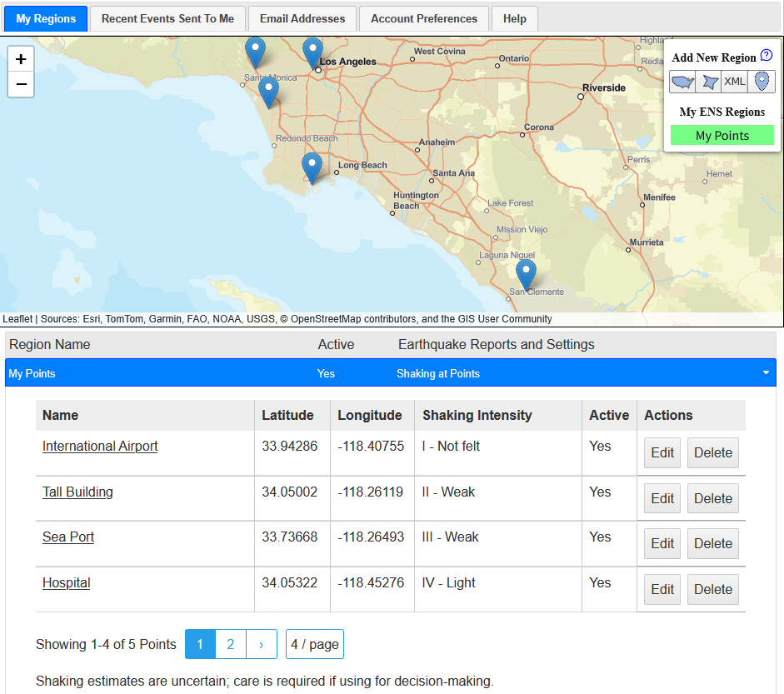
Task: Click the leftmost marker at map top
Action: point(256,53)
